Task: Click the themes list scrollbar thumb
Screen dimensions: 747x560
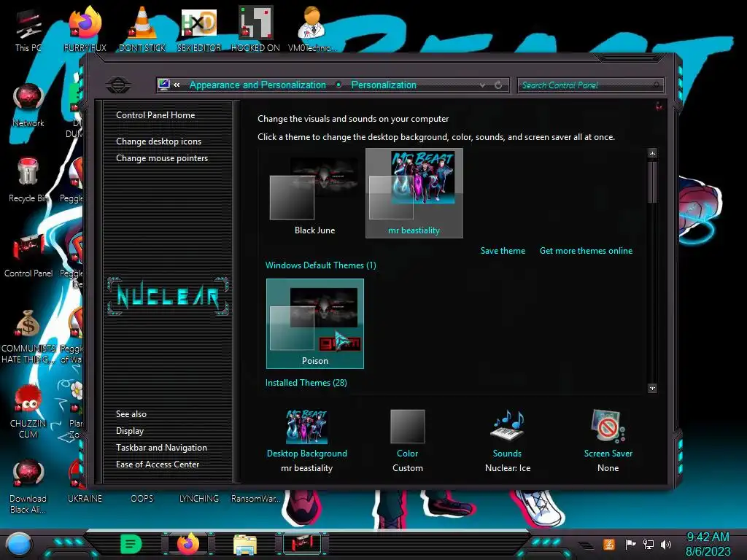Action: click(x=653, y=182)
